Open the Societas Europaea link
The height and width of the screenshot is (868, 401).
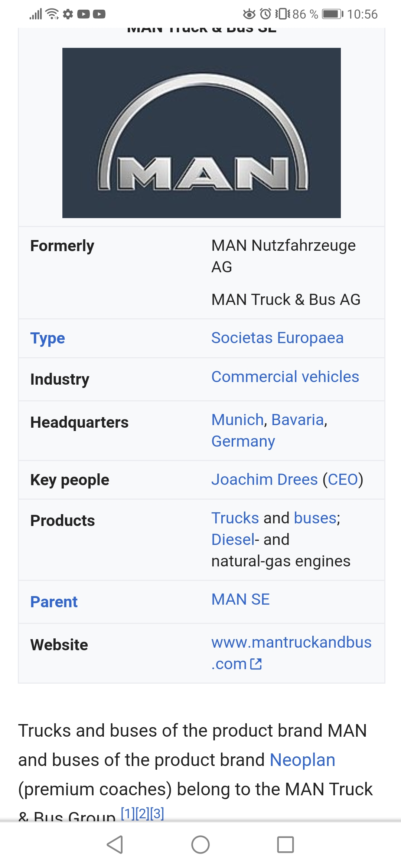[x=277, y=338]
